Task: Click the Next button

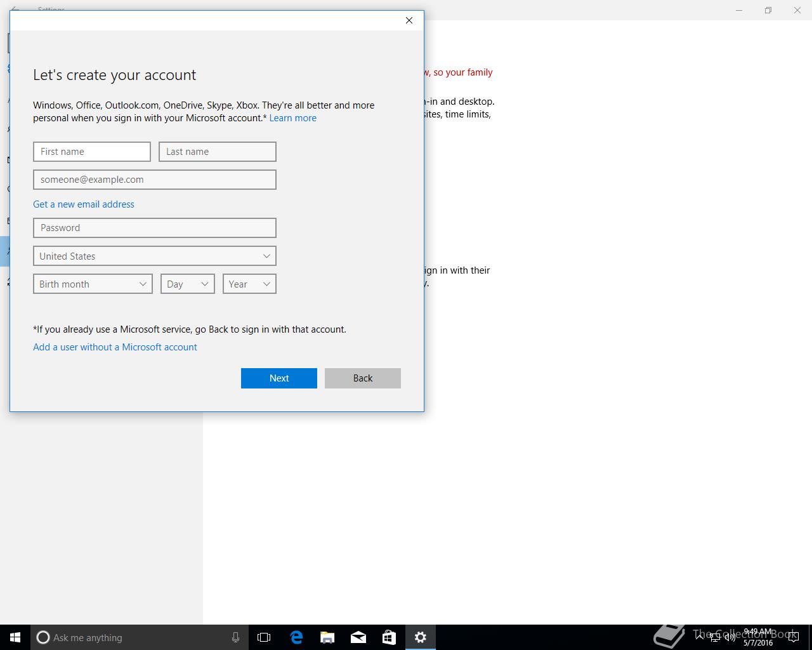Action: click(x=279, y=378)
